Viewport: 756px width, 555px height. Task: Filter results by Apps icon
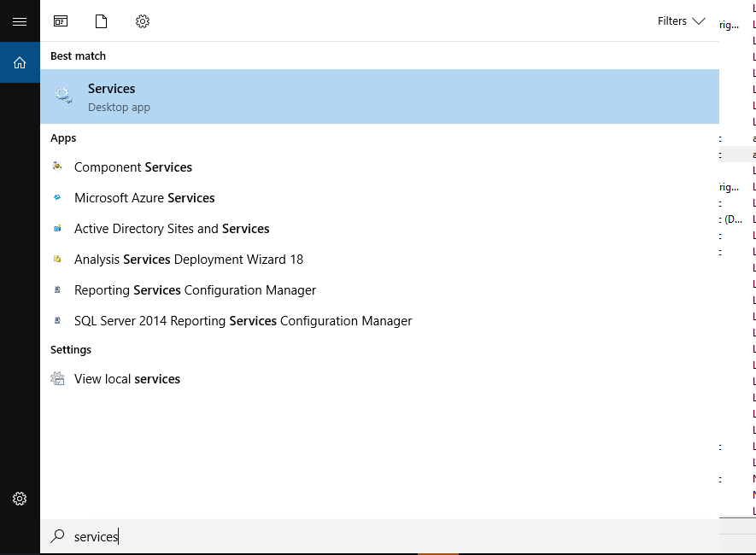61,21
